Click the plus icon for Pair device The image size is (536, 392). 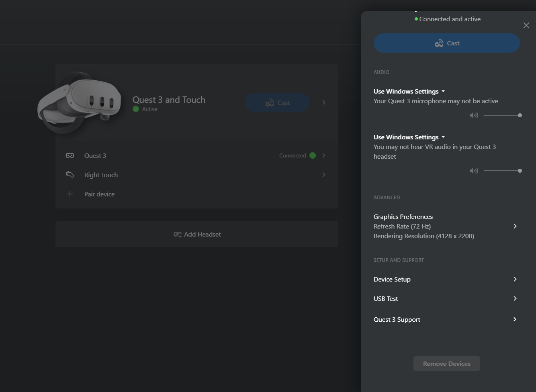click(70, 194)
